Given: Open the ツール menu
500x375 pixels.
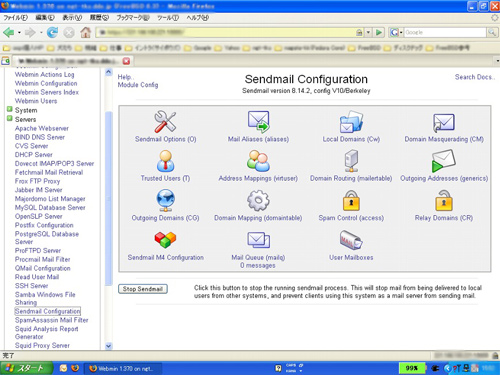Looking at the screenshot, I should (168, 18).
